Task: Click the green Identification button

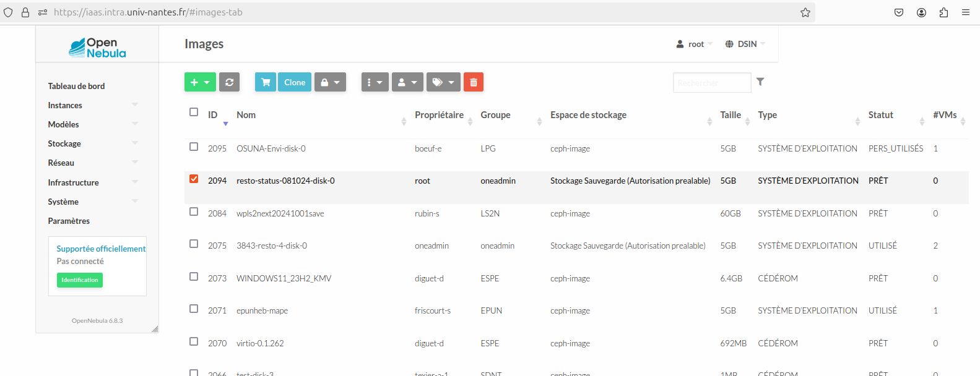Action: (80, 280)
